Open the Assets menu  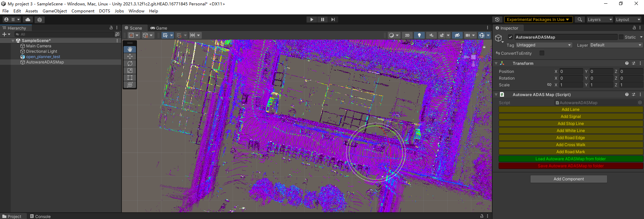tap(32, 11)
